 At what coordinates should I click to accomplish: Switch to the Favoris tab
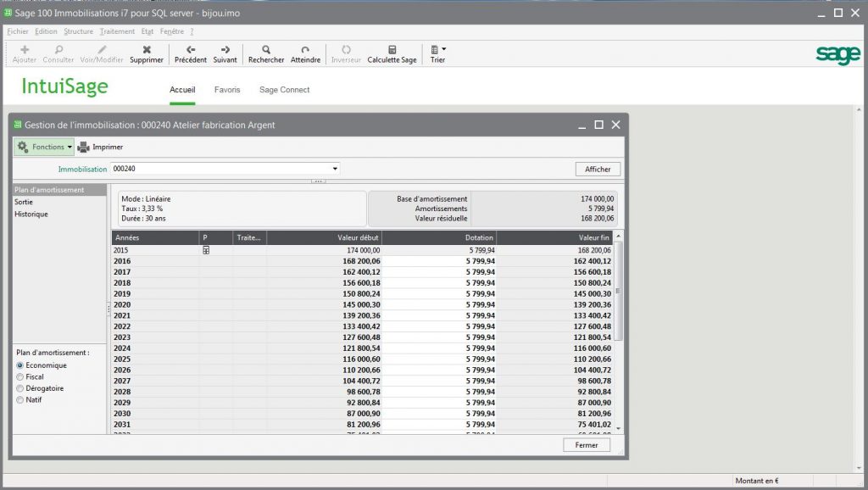point(227,90)
